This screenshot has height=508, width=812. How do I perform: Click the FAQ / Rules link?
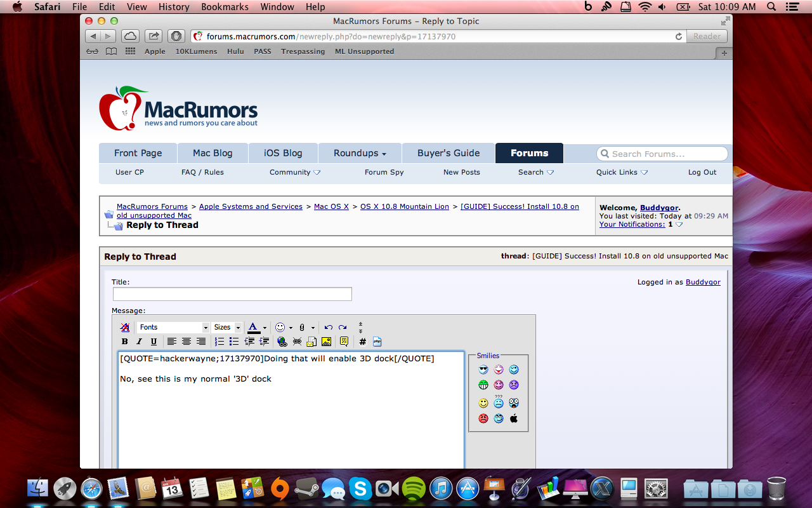202,172
